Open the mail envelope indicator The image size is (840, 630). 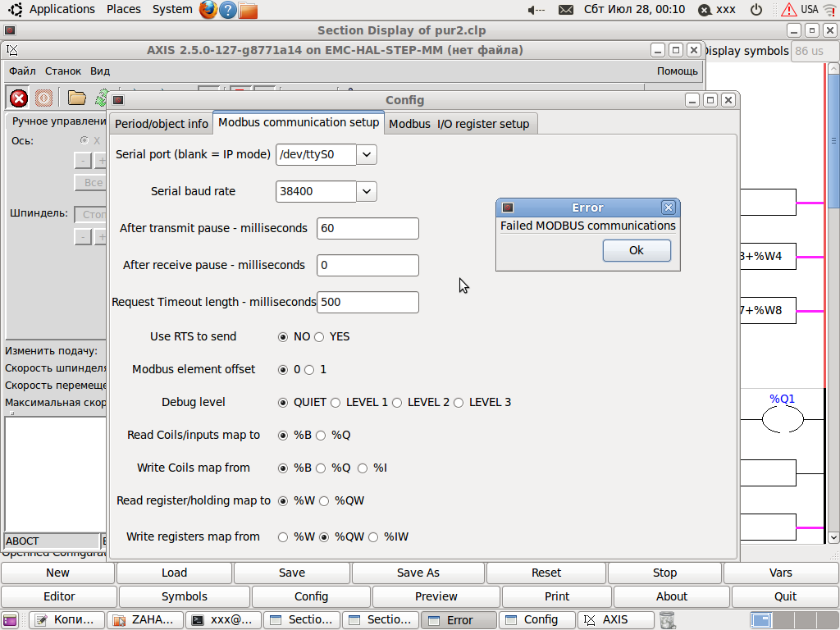[x=566, y=10]
